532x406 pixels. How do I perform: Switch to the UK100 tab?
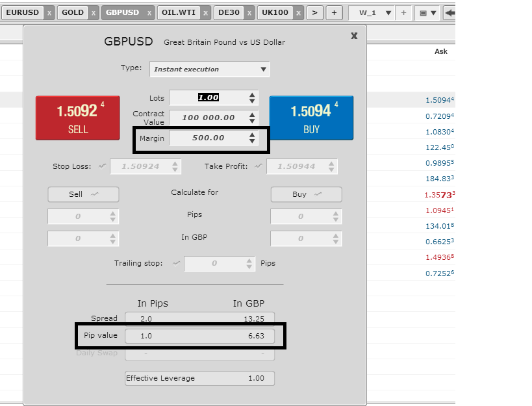coord(275,12)
